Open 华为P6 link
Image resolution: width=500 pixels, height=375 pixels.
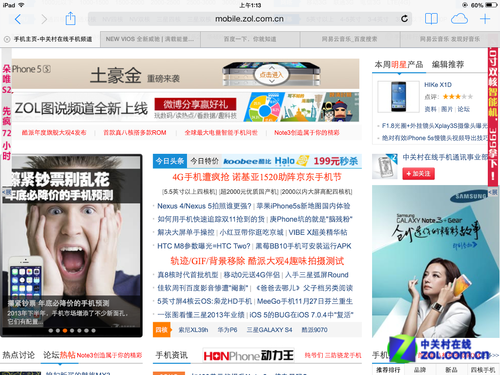point(227,330)
